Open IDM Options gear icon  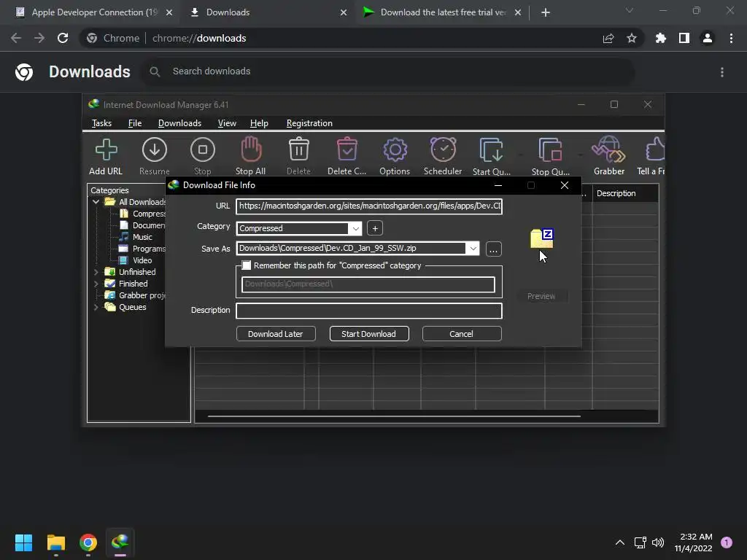point(395,150)
